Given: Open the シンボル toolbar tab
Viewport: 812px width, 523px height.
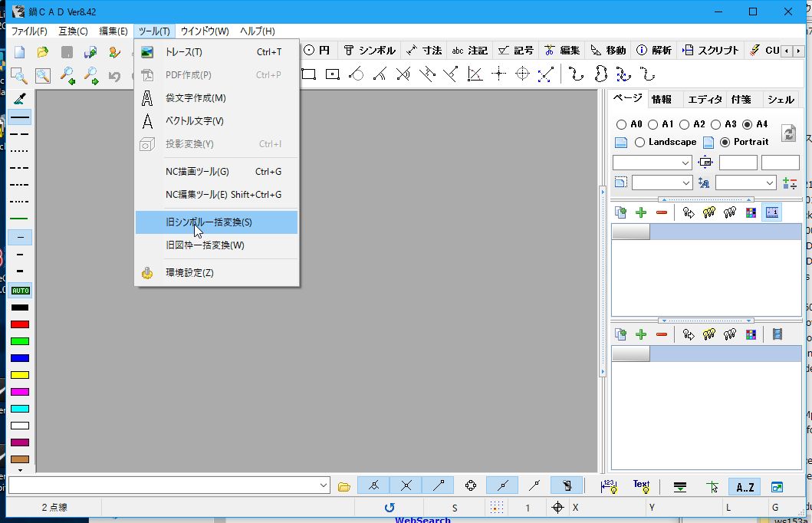Looking at the screenshot, I should (370, 50).
